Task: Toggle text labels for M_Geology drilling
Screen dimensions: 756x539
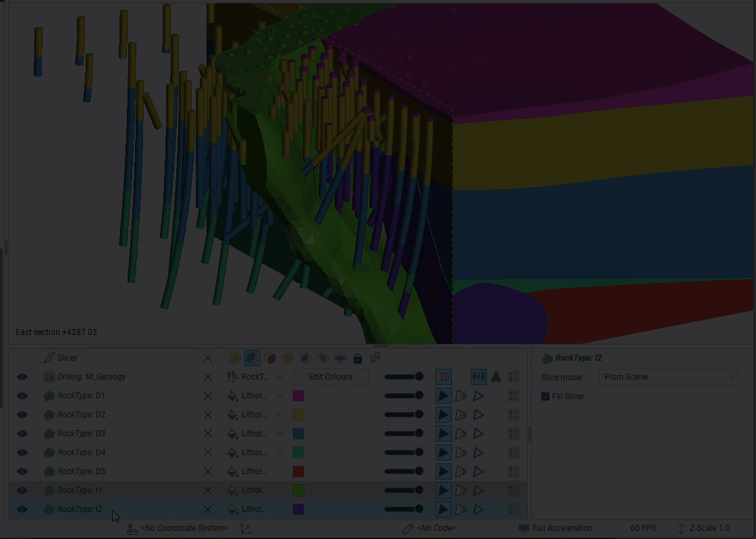Action: tap(496, 377)
